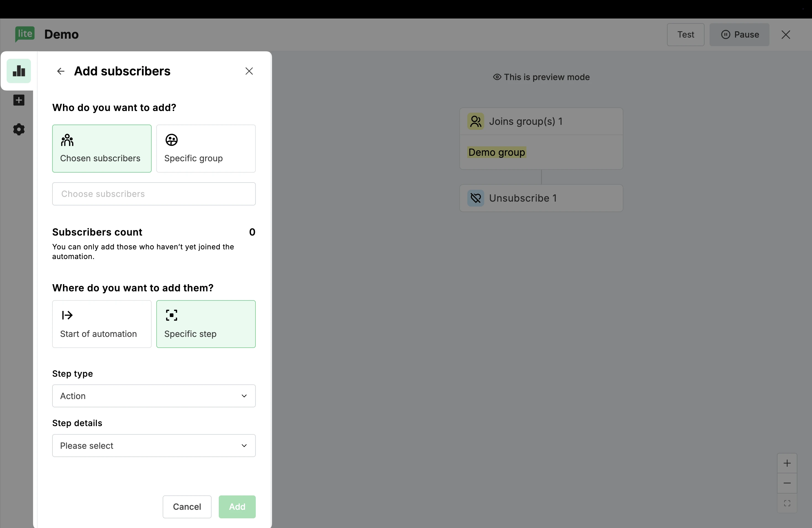The image size is (812, 528).
Task: Click the plus square sidebar icon
Action: (19, 100)
